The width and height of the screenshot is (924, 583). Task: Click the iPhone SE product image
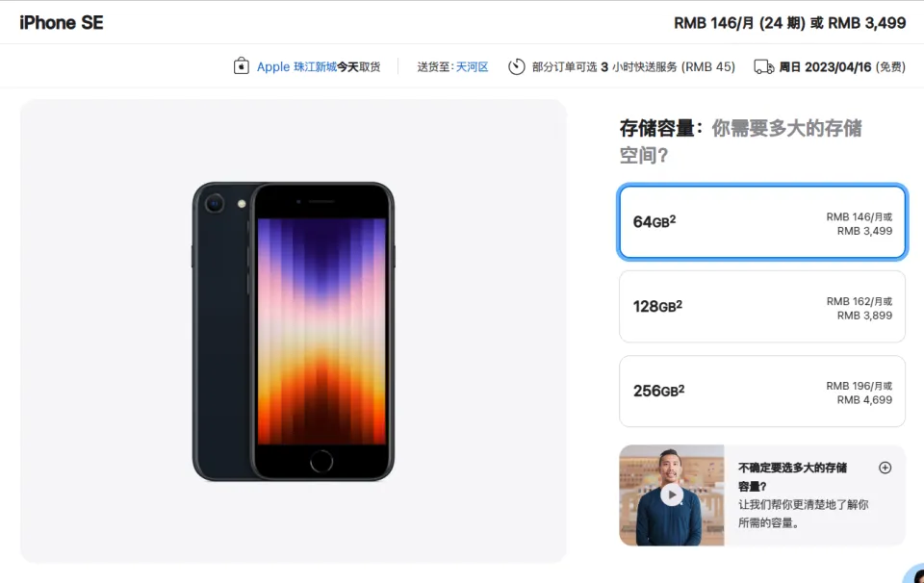click(294, 332)
